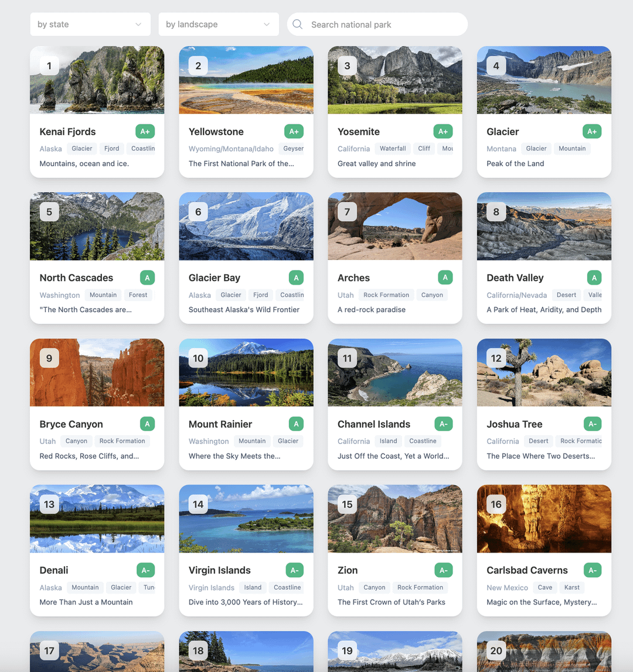Click the A+ grade badge on Kenai Fjords
This screenshot has height=672, width=633.
(x=145, y=132)
